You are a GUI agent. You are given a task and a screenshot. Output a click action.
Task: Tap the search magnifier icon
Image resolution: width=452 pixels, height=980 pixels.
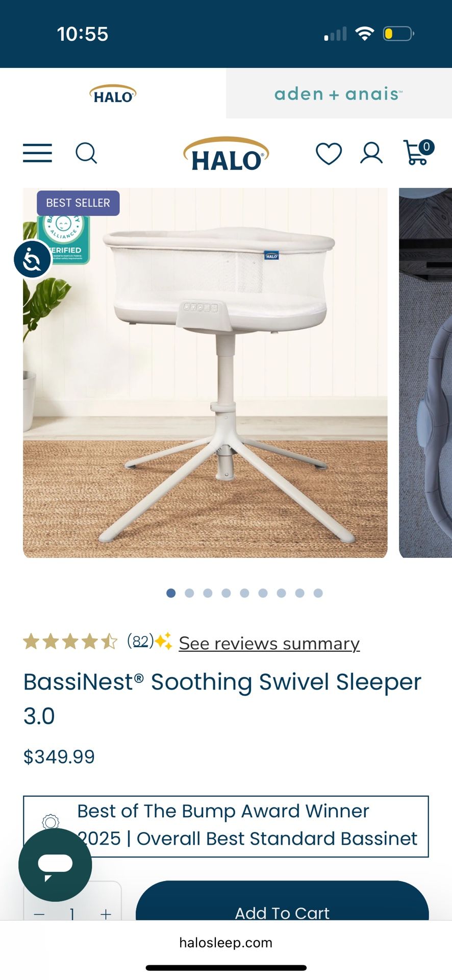coord(86,153)
